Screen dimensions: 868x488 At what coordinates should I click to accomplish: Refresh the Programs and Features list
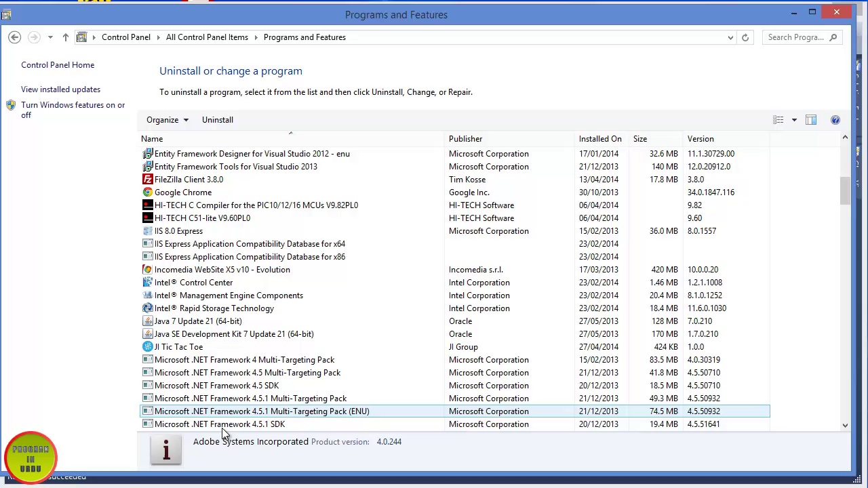(x=745, y=37)
